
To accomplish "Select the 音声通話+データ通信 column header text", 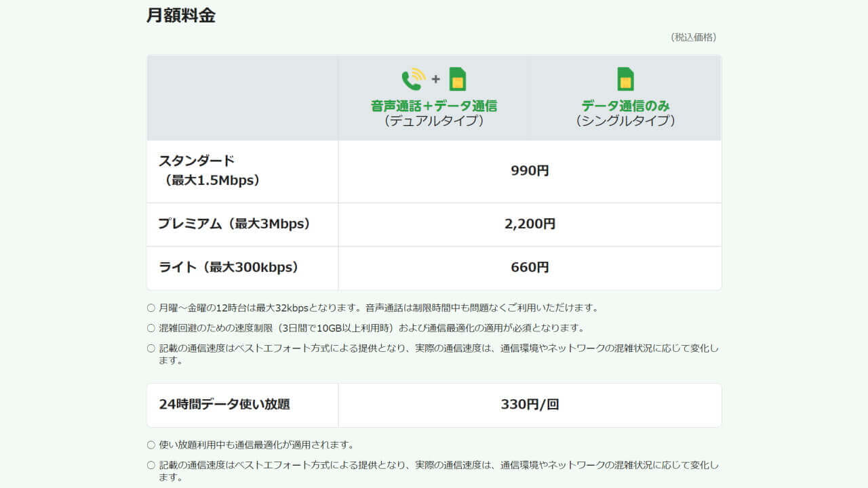I will tap(434, 106).
